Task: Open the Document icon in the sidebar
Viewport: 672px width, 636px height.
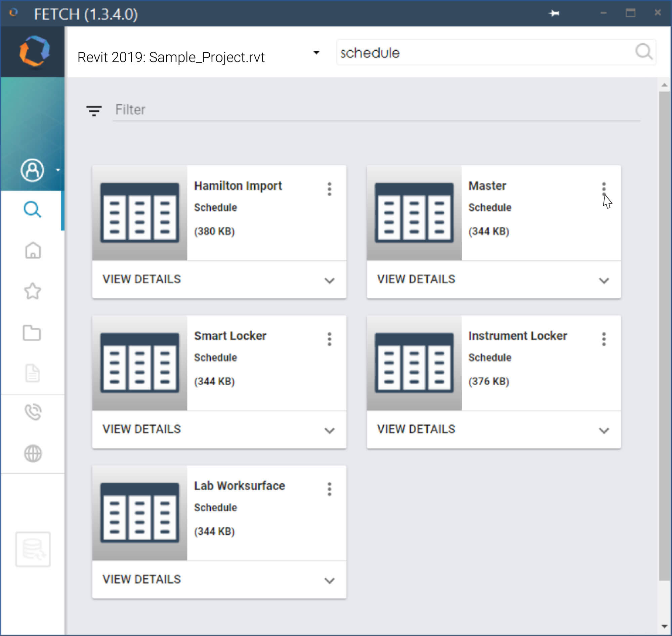Action: click(x=33, y=373)
